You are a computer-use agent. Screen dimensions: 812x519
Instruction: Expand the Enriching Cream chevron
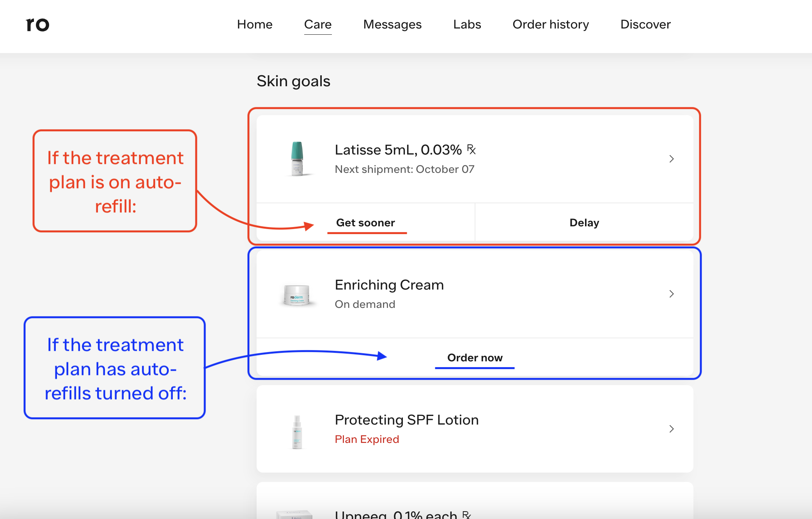coord(671,294)
